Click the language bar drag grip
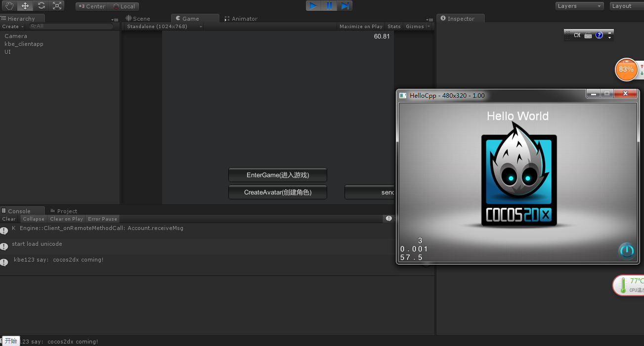 (568, 36)
